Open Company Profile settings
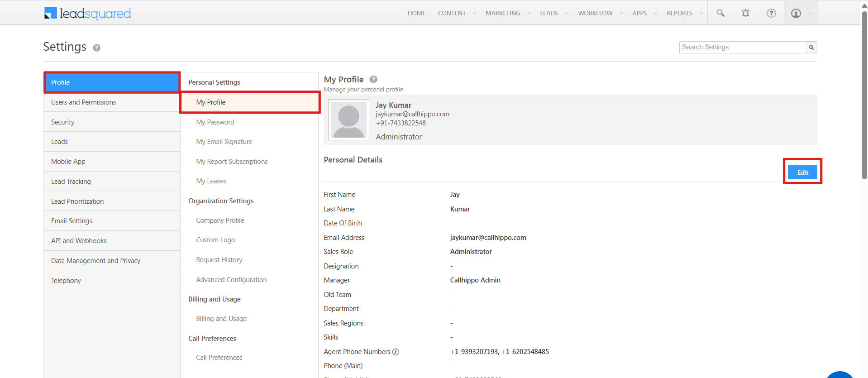 click(x=220, y=220)
